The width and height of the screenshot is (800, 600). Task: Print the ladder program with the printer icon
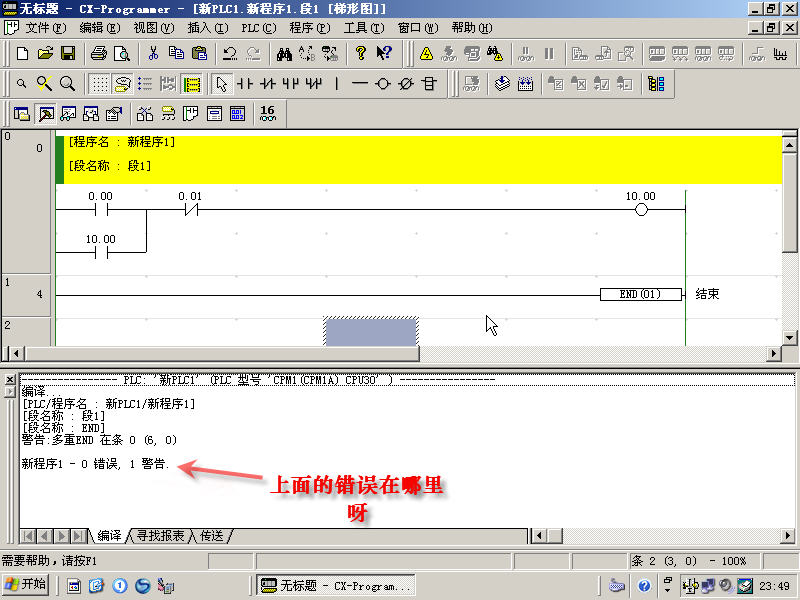[98, 54]
